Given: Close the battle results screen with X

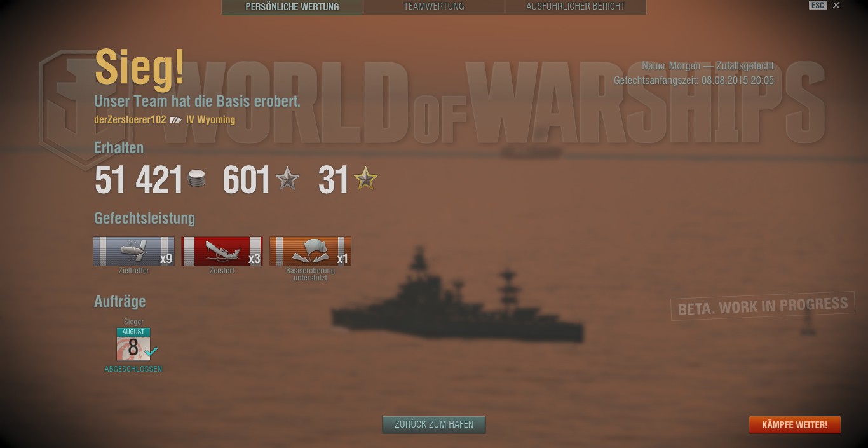Looking at the screenshot, I should pyautogui.click(x=836, y=5).
